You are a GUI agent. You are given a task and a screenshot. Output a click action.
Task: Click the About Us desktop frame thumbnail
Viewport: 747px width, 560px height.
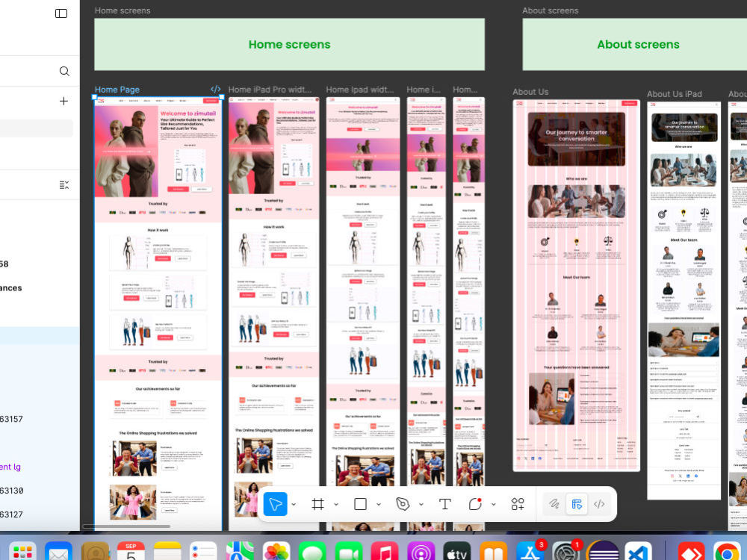pyautogui.click(x=577, y=285)
